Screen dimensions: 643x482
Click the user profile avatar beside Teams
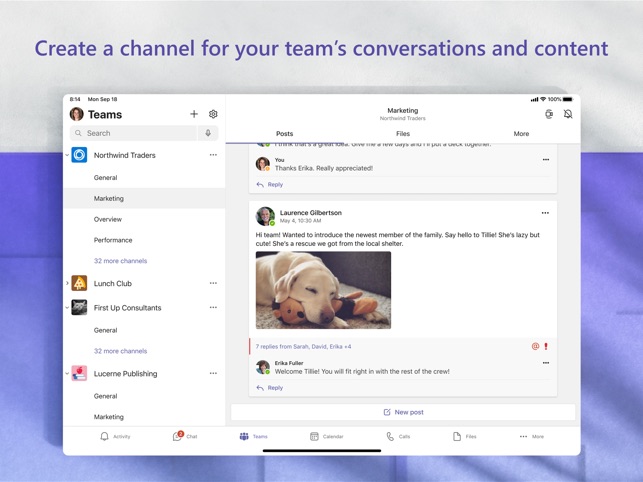77,114
